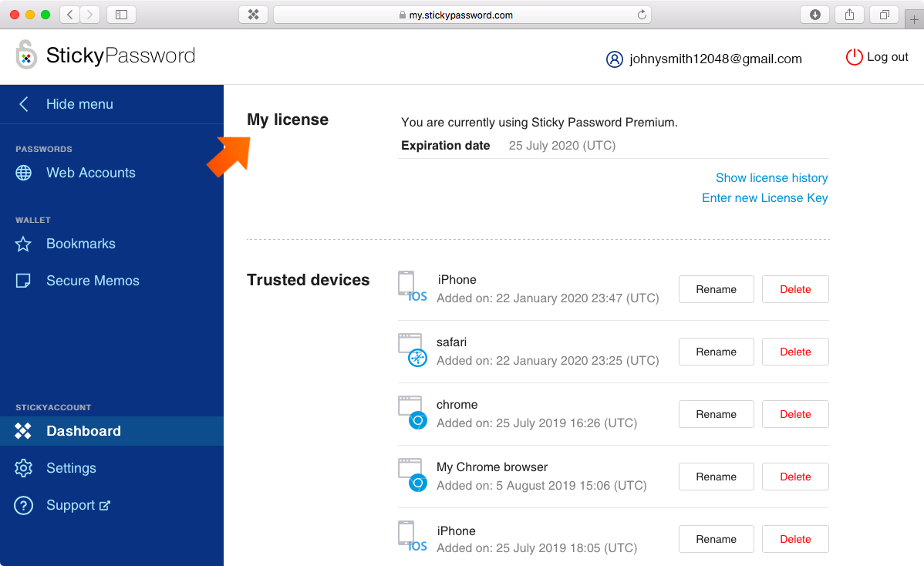Toggle the Safari sidebar button

tap(121, 15)
